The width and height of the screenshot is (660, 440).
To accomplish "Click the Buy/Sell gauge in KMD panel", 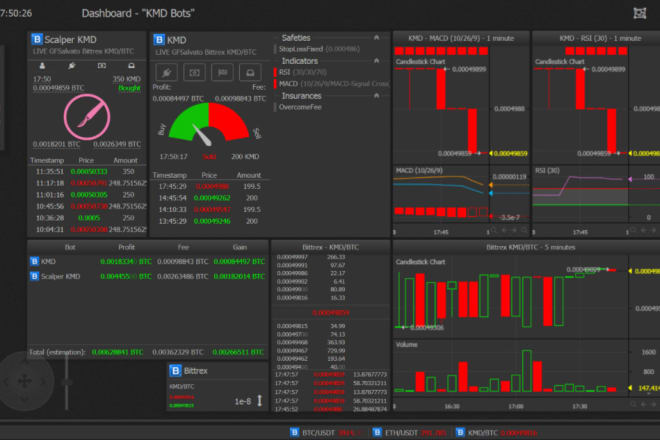I will click(209, 123).
